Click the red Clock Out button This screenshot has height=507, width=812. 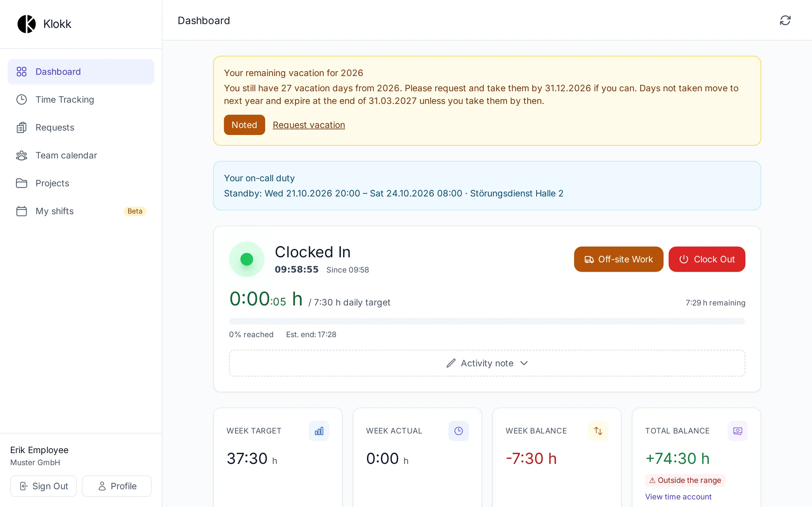coord(707,259)
